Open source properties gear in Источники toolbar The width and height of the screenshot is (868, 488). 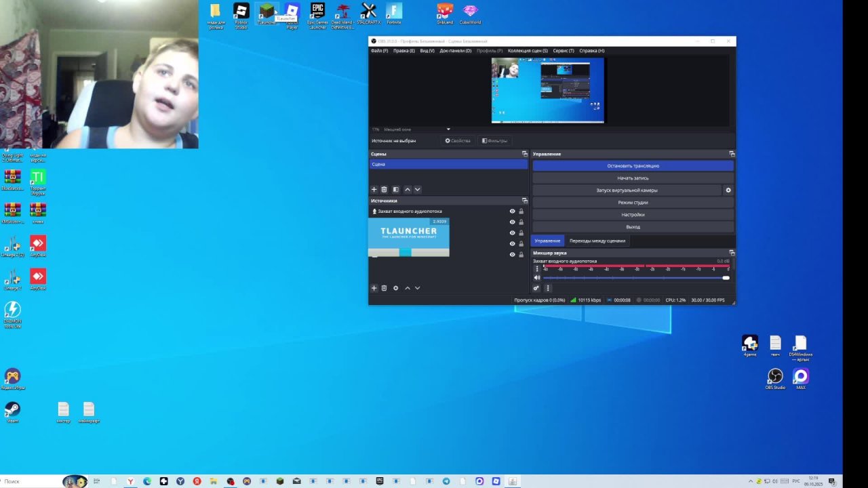[x=396, y=288]
